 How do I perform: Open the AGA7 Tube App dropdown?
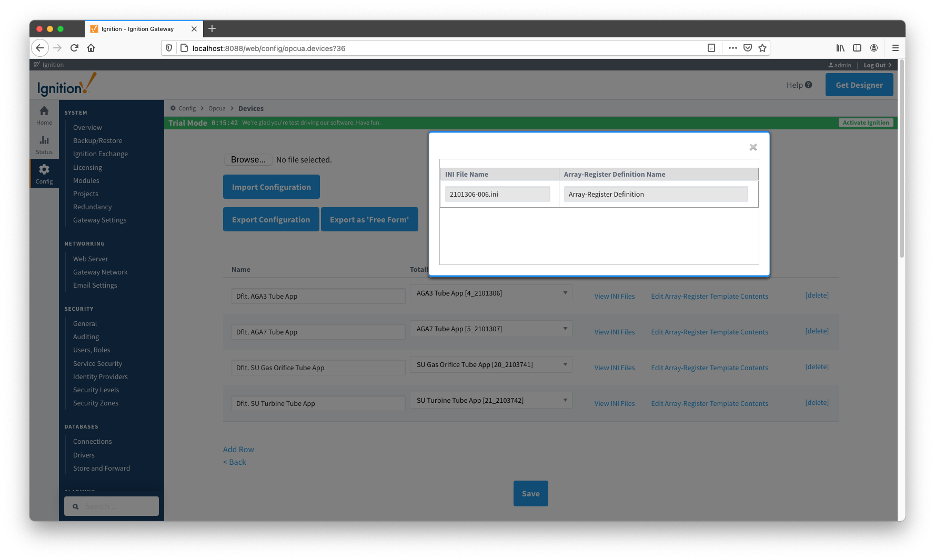(491, 329)
